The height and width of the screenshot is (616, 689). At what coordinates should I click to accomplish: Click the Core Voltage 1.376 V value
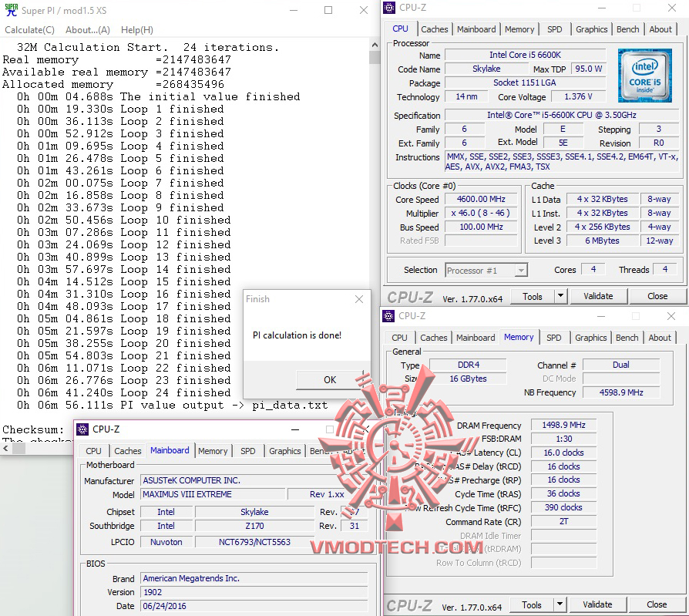(578, 96)
